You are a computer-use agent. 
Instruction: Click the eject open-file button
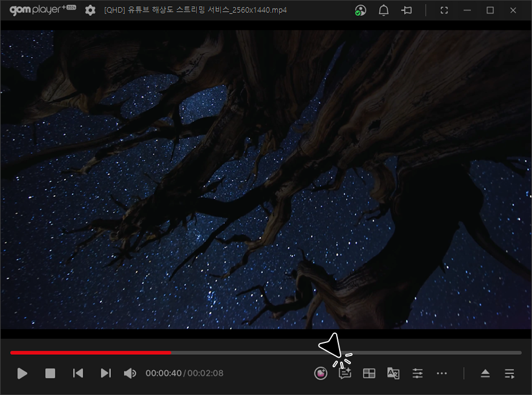click(485, 373)
